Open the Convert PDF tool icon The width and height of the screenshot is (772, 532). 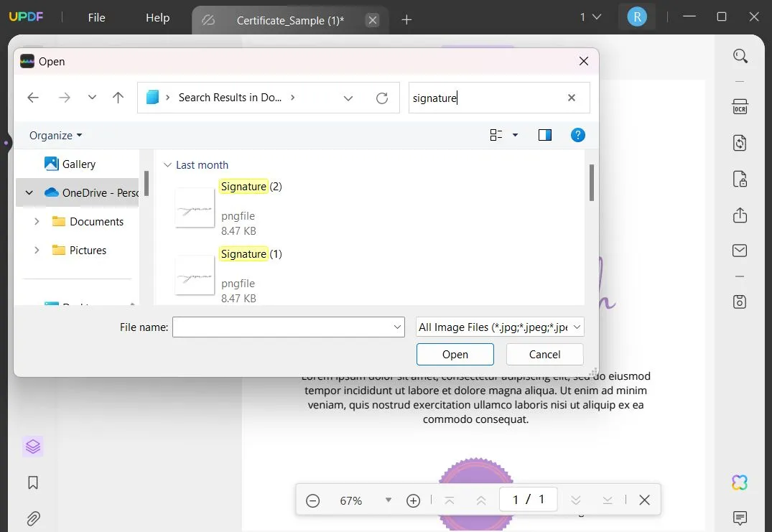point(740,143)
